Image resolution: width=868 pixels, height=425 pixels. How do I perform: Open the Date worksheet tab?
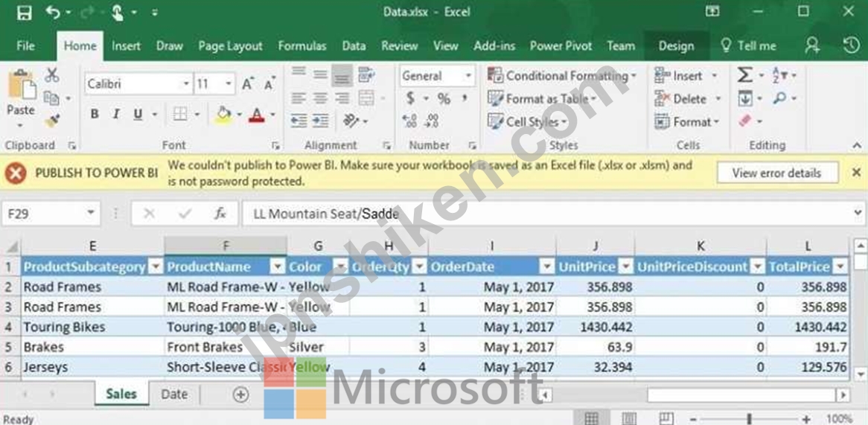pos(174,394)
